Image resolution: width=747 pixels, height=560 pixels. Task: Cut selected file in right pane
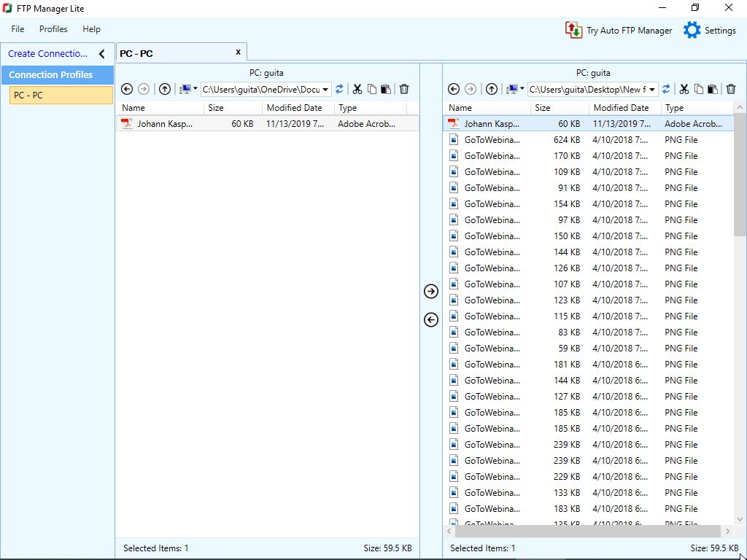[684, 89]
